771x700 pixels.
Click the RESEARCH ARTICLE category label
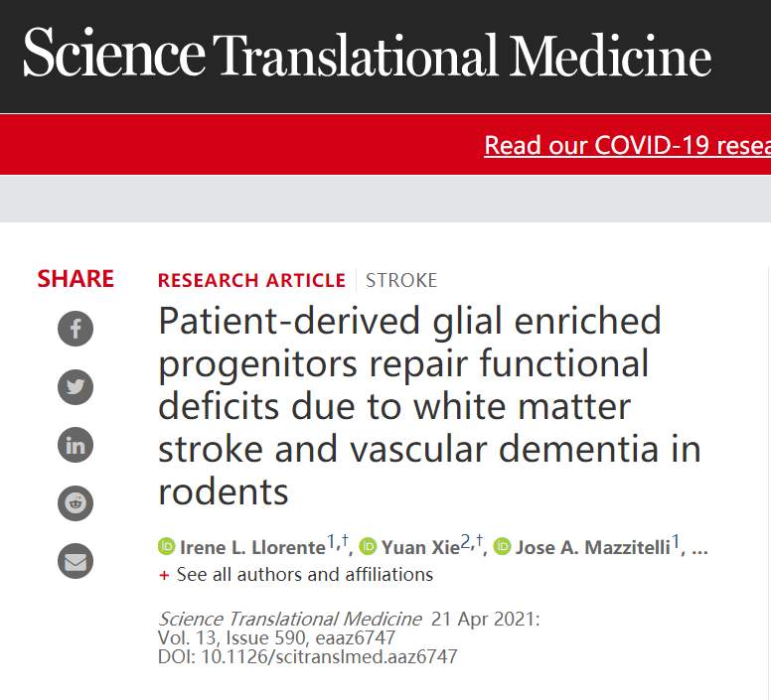(251, 280)
